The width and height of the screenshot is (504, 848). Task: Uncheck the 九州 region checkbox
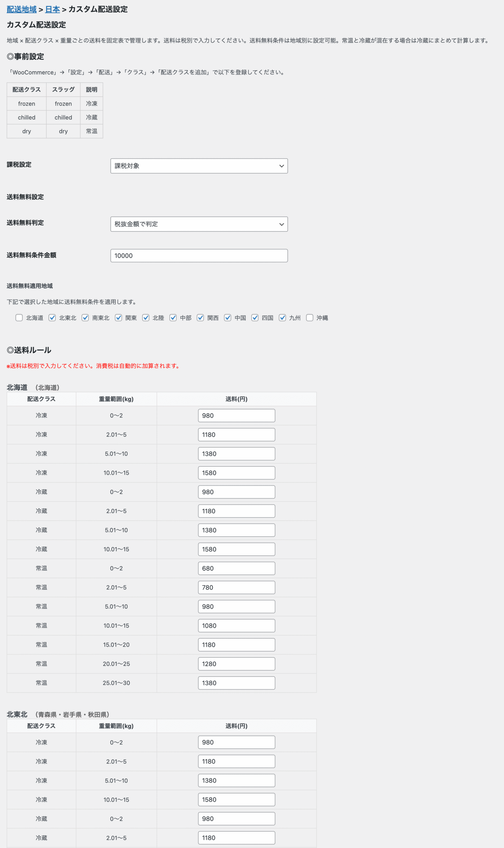(x=282, y=317)
